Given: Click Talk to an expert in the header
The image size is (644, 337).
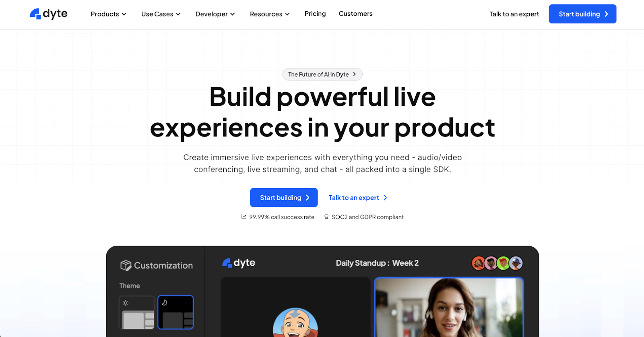Looking at the screenshot, I should click(514, 14).
